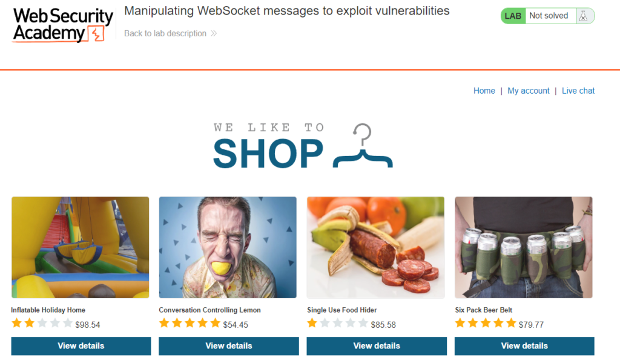Click the green LAB status badge
The height and width of the screenshot is (364, 620).
click(x=513, y=16)
